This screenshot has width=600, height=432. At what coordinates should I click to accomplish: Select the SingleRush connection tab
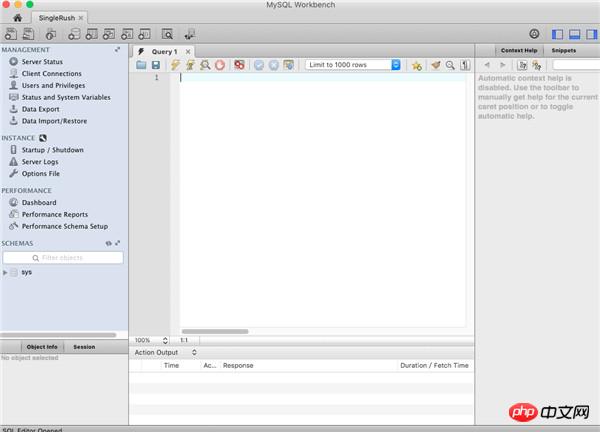click(x=57, y=18)
